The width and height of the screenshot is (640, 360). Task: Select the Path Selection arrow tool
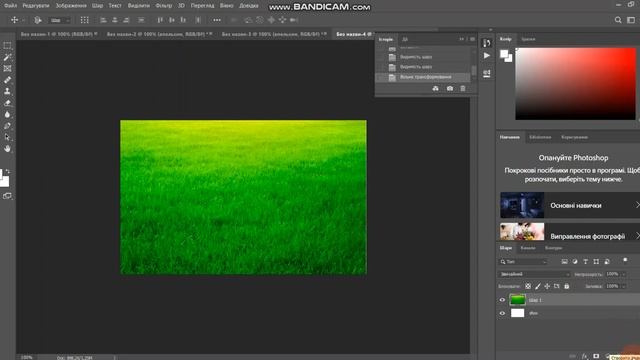(7, 138)
